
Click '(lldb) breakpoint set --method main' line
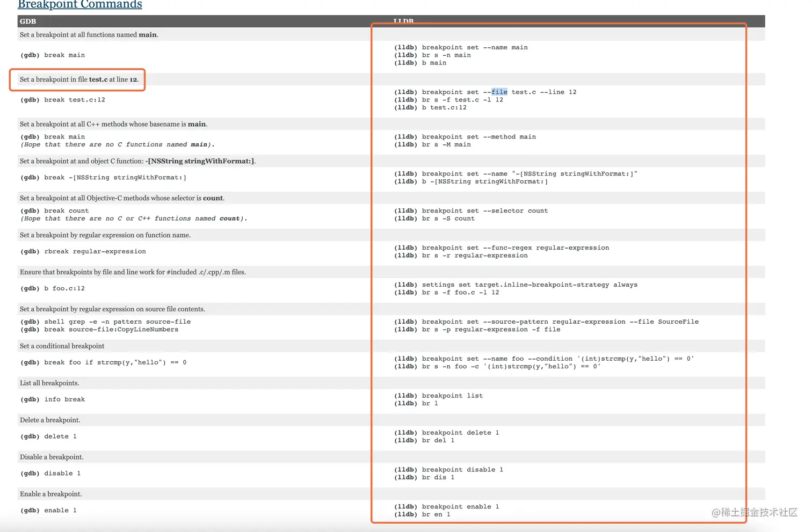click(465, 137)
